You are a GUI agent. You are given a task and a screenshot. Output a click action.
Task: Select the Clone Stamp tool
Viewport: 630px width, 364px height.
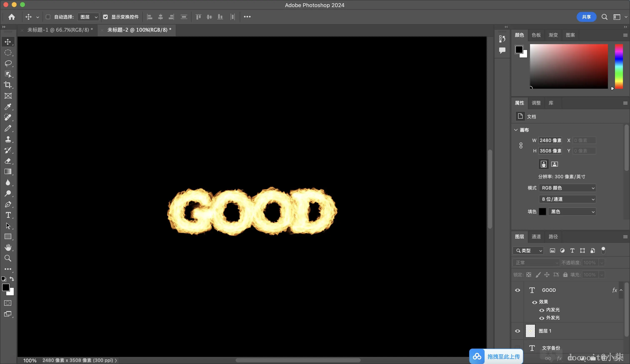point(8,139)
